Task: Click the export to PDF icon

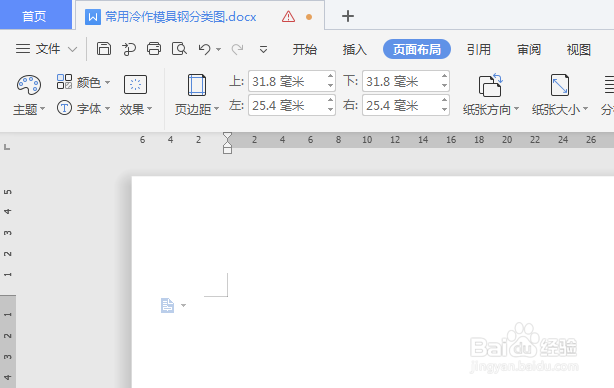Action: (x=129, y=49)
